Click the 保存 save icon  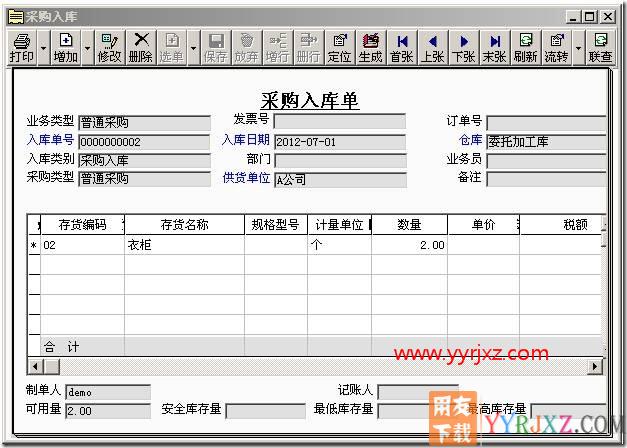point(216,48)
